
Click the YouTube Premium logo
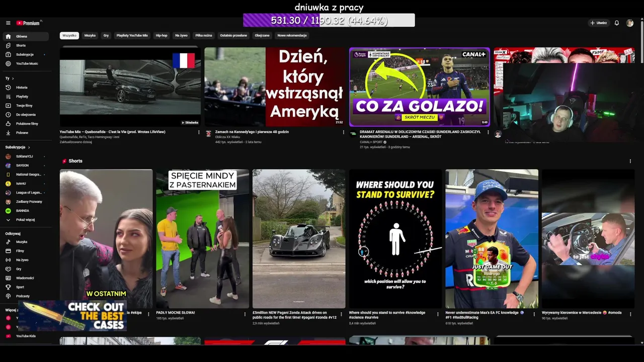(x=29, y=23)
